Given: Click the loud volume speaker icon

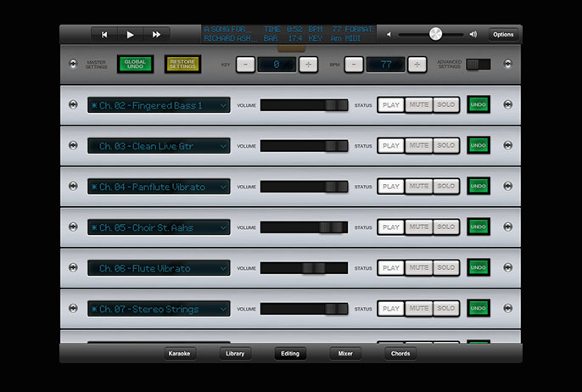Looking at the screenshot, I should point(473,35).
